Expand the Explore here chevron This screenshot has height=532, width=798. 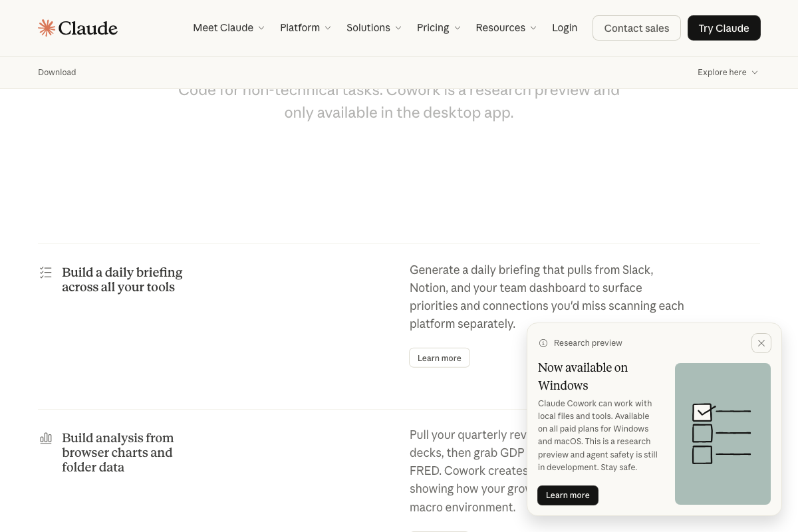click(755, 72)
